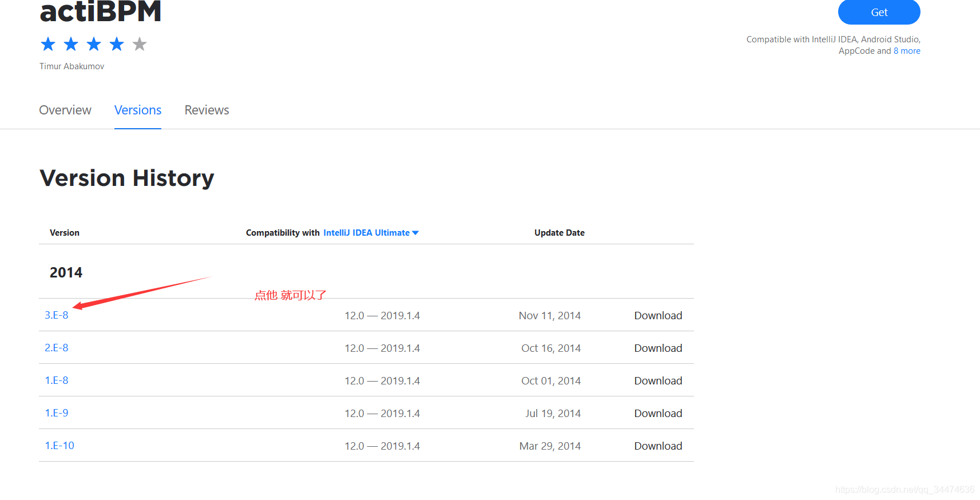Click the fifth gray rating star
Screen dimensions: 980x500
pyautogui.click(x=140, y=44)
